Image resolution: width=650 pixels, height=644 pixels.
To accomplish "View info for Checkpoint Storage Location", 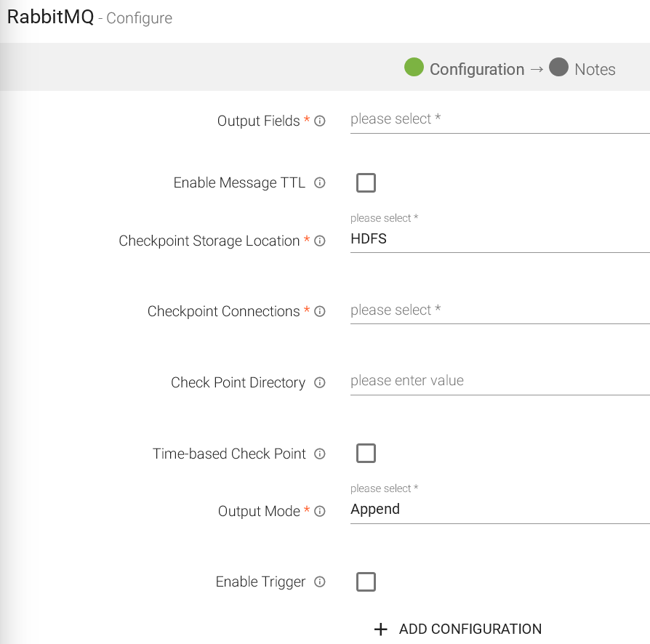I will (x=319, y=241).
